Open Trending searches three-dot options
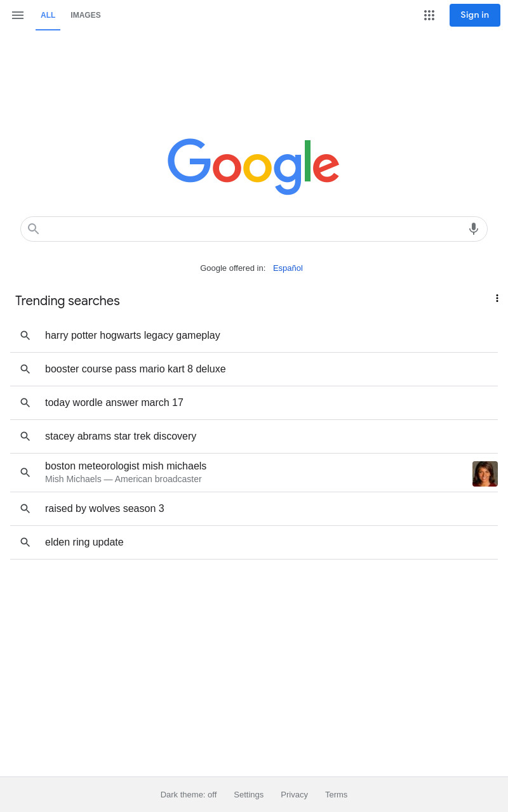The image size is (508, 812). coord(497,298)
